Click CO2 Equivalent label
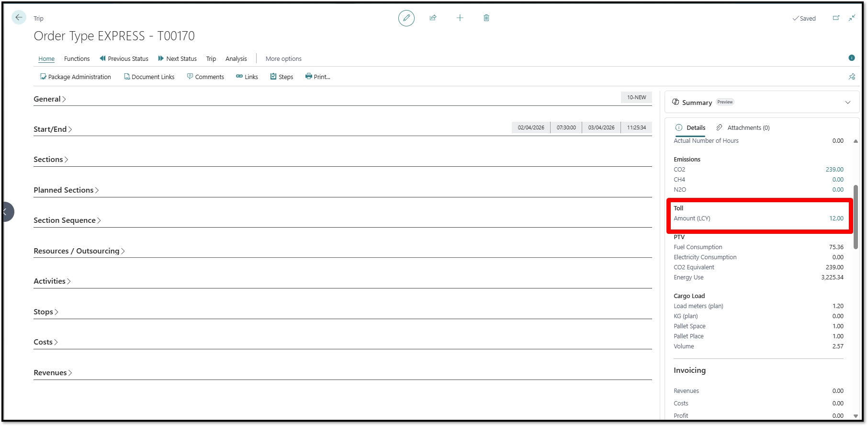 (694, 267)
